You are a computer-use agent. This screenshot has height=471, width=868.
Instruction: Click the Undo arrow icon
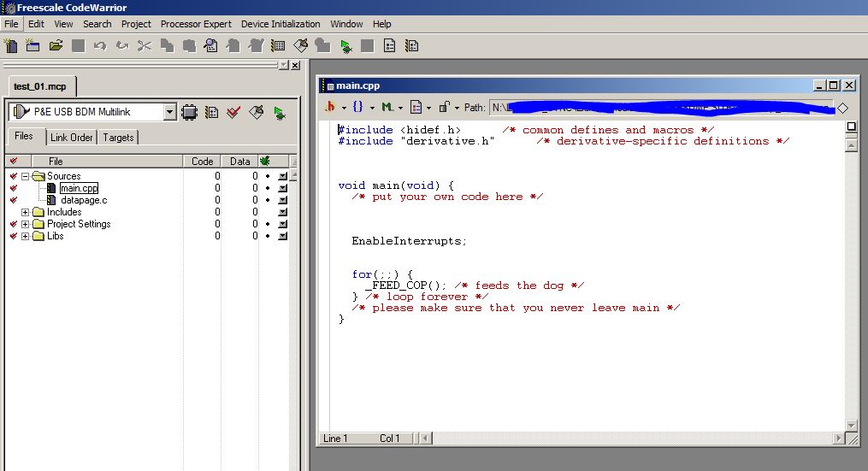click(x=100, y=46)
